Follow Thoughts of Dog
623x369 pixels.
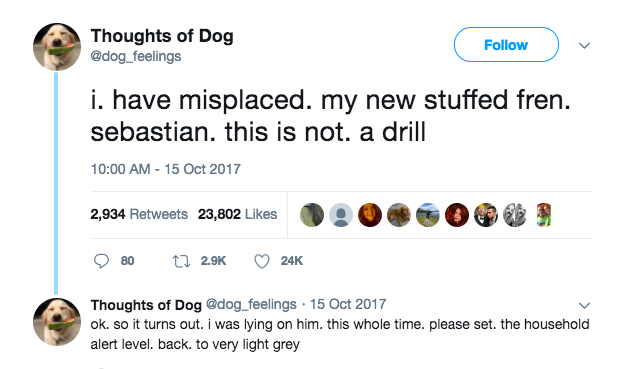[x=506, y=44]
